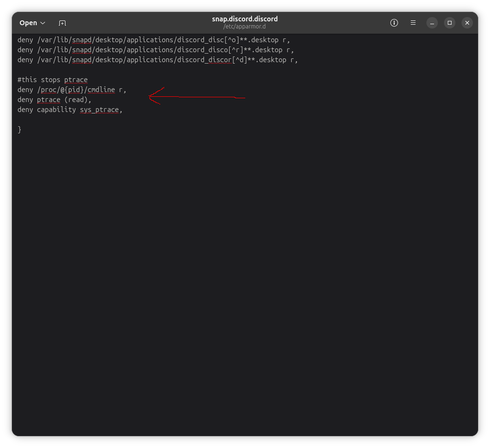
Task: Maximize the text editor window
Action: (x=449, y=23)
